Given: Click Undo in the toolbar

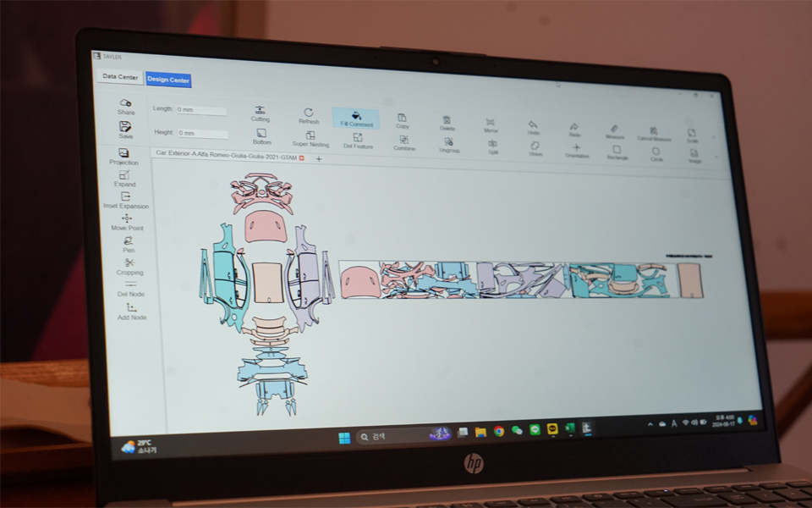Looking at the screenshot, I should 533,126.
